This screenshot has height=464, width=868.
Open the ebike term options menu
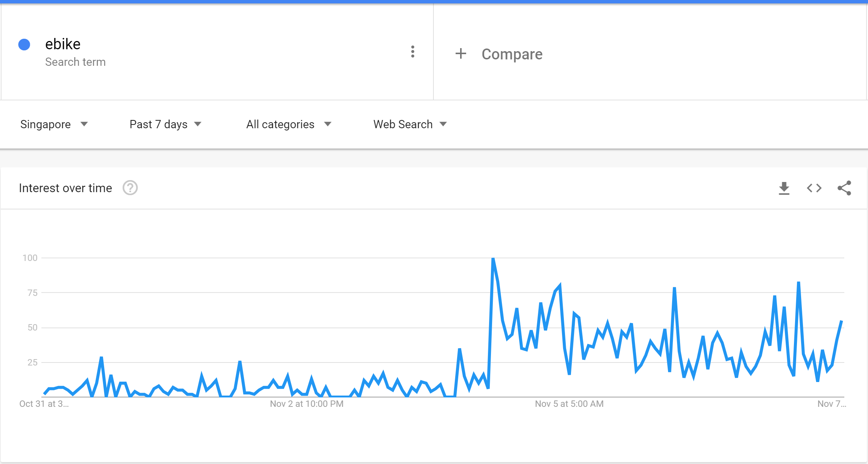coord(412,52)
